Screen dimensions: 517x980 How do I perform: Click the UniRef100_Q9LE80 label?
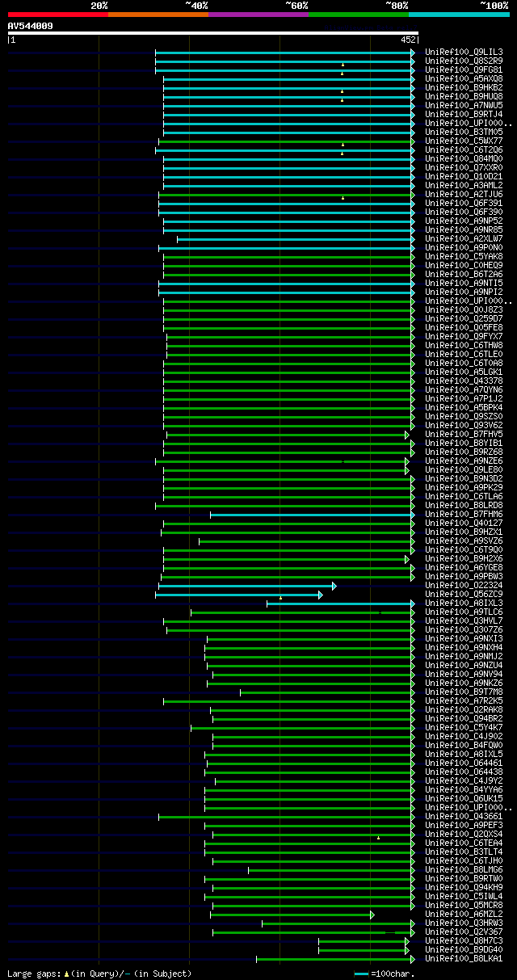464,469
